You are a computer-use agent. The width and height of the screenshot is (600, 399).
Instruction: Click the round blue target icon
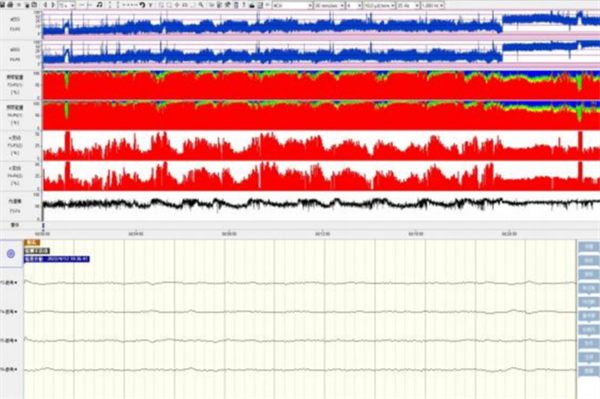(11, 253)
